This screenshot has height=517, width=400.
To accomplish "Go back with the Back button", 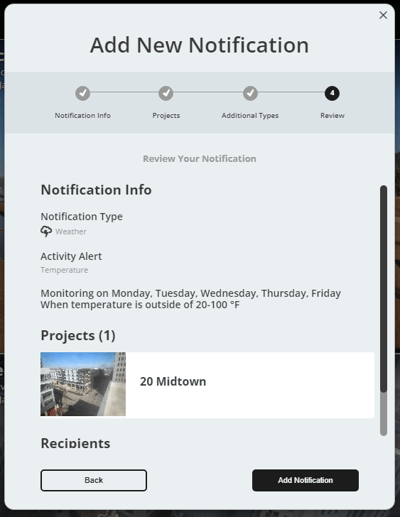I will coord(94,480).
